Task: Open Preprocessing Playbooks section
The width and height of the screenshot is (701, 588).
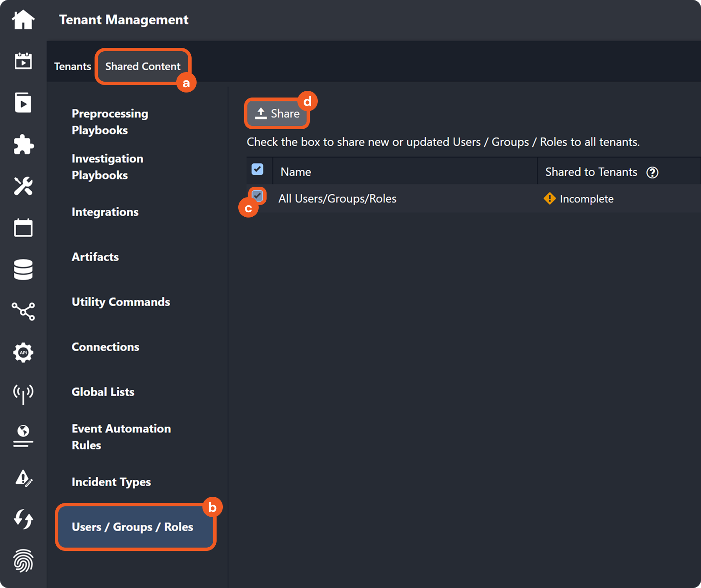Action: pos(110,122)
